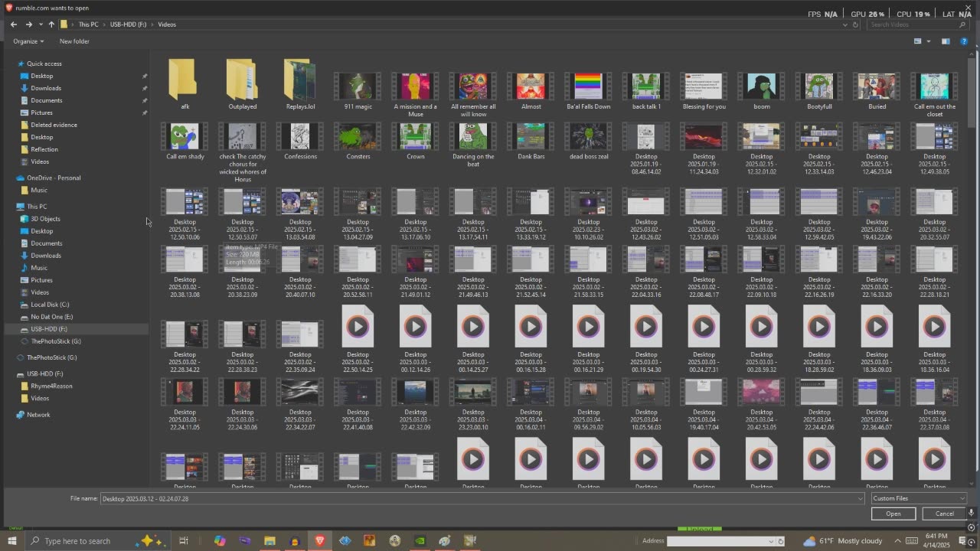980x551 pixels.
Task: Open Deleted evidence folder in sidebar
Action: tap(54, 125)
